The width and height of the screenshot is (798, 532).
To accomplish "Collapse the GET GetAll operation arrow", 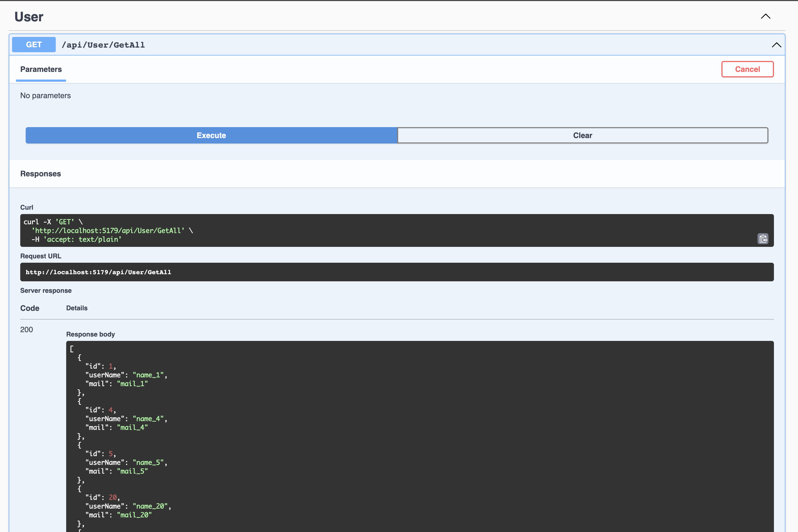I will pos(776,45).
